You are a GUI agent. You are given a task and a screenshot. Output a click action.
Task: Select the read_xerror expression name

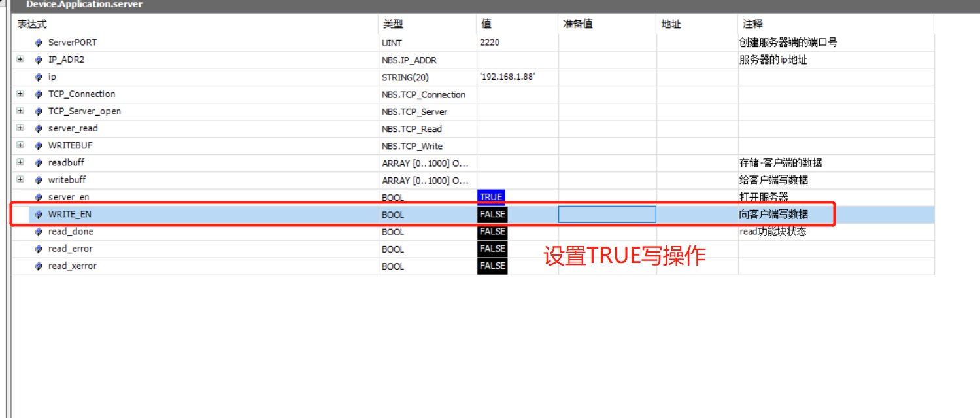(73, 266)
